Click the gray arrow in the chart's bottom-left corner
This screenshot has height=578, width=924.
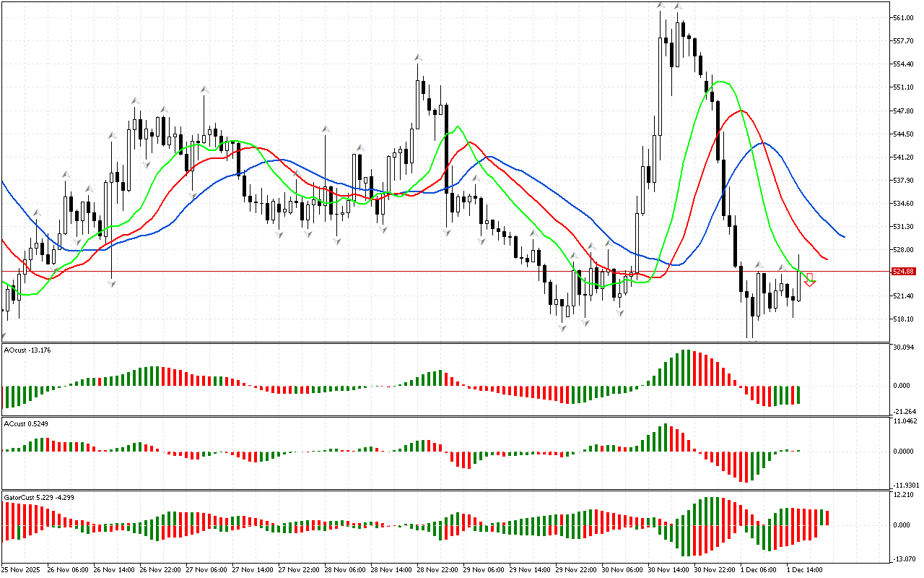click(x=4, y=337)
